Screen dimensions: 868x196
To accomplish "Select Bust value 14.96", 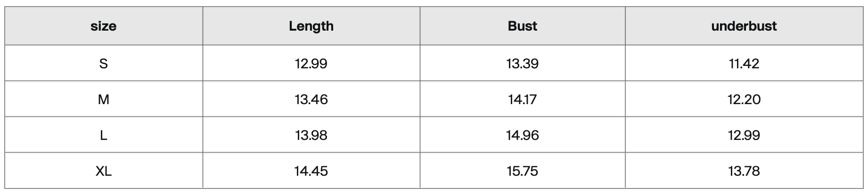I will click(522, 135).
